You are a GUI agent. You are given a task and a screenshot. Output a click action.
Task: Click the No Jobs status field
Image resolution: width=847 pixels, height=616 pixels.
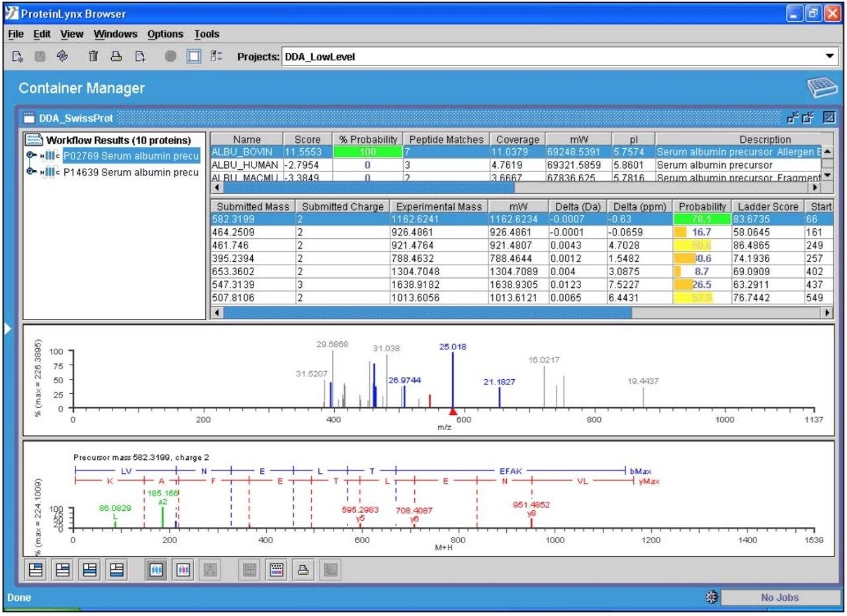point(780,597)
